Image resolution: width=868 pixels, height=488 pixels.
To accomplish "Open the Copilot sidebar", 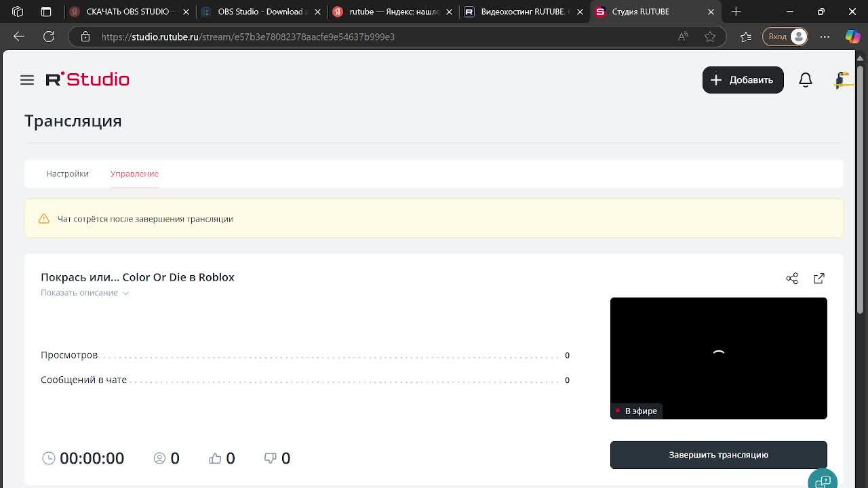I will click(x=852, y=37).
